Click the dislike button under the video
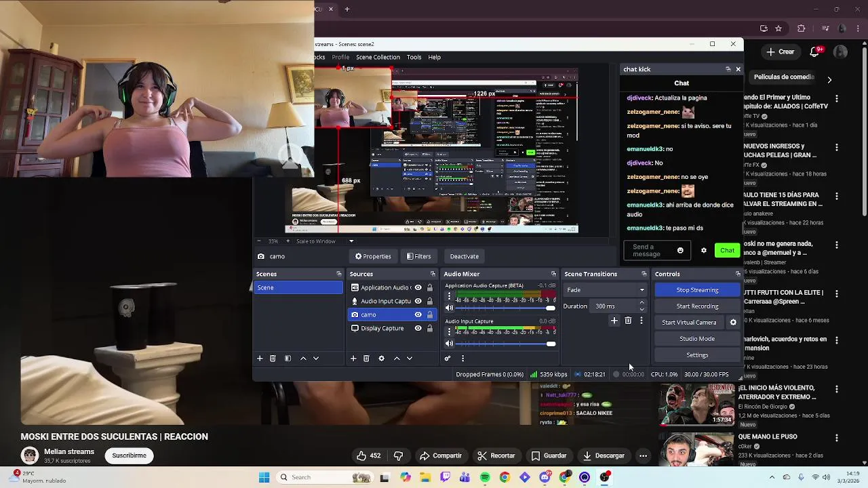Viewport: 868px width, 488px height. 398,455
